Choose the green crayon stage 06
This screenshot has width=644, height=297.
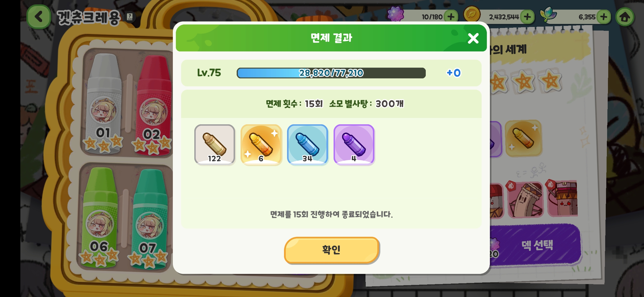tap(100, 217)
